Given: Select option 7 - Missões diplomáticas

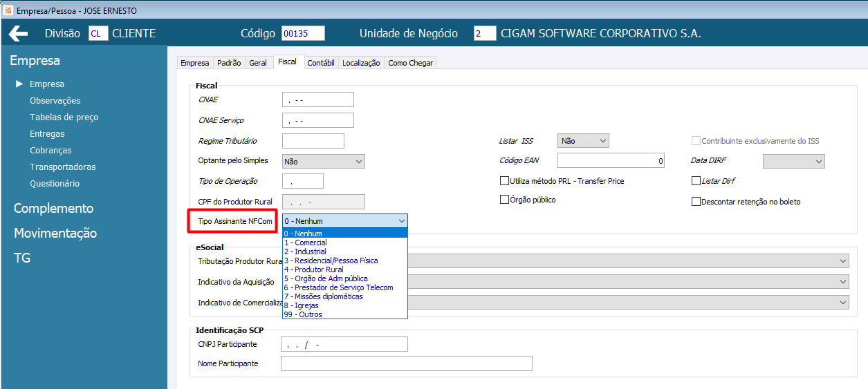Looking at the screenshot, I should 345,296.
